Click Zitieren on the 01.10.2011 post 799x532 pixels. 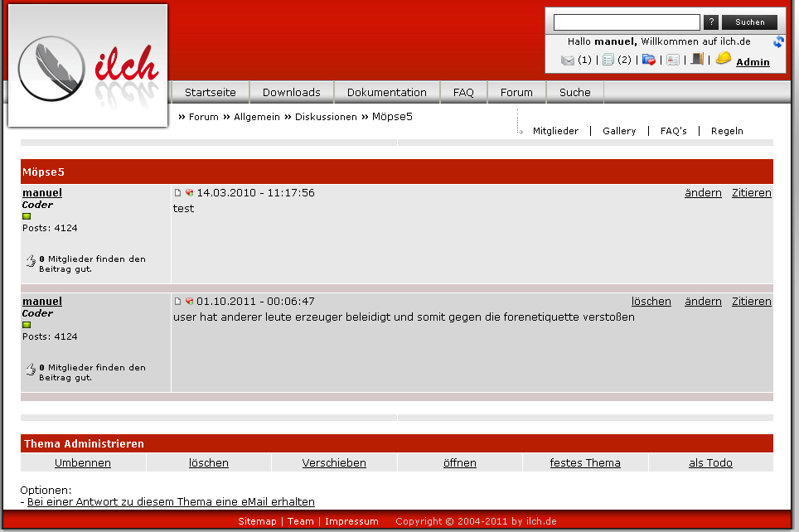752,301
